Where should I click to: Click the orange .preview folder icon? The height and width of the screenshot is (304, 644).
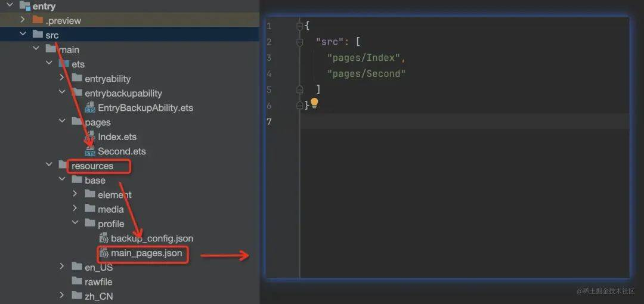pyautogui.click(x=38, y=20)
